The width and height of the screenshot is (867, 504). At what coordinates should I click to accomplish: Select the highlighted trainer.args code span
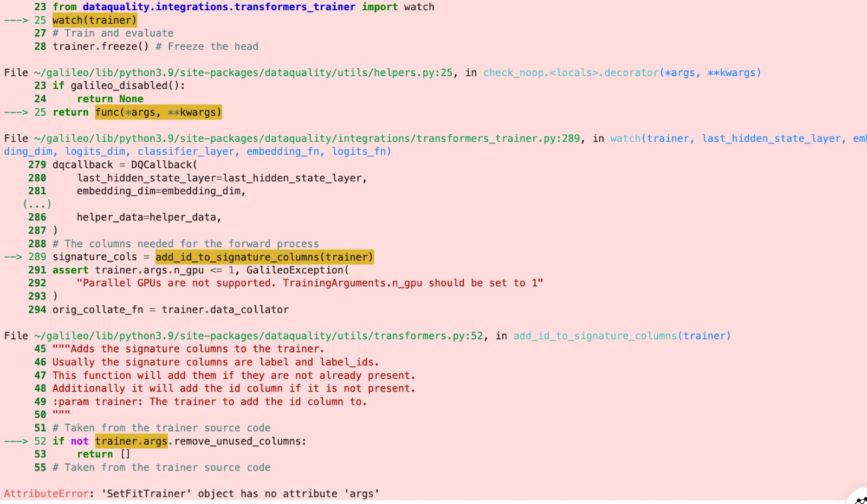(131, 441)
